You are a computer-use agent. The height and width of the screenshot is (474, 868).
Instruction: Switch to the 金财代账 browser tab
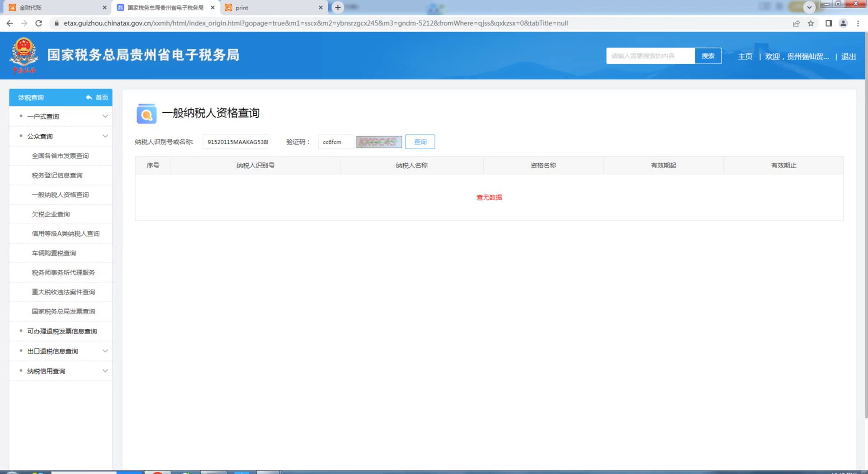[x=54, y=8]
